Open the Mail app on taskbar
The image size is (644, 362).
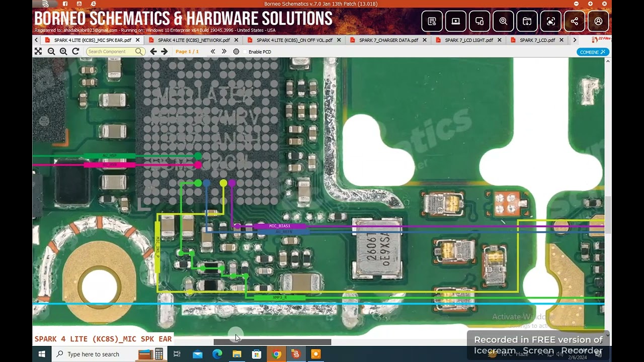(198, 354)
